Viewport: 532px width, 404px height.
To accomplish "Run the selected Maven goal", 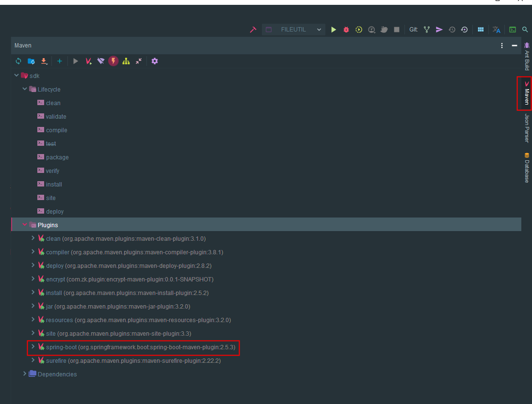I will 75,61.
